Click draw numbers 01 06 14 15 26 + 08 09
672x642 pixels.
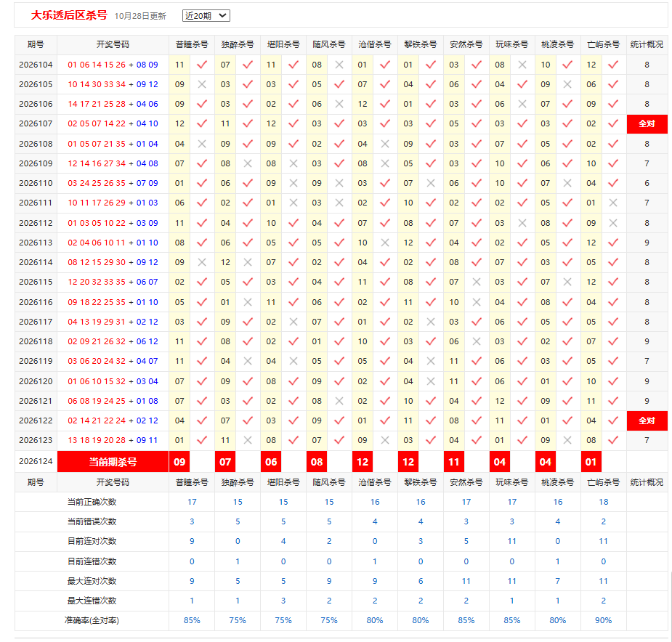113,65
